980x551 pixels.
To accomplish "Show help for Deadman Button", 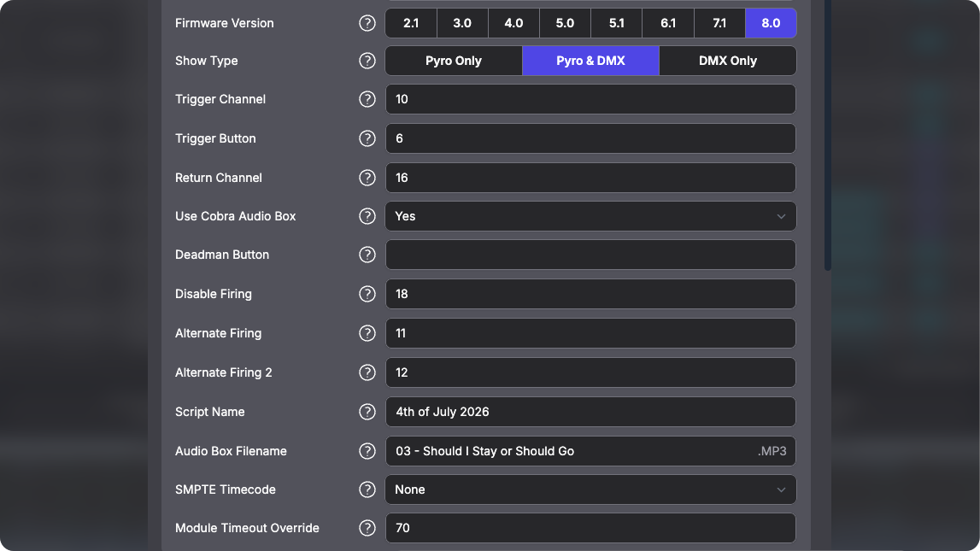I will click(x=367, y=255).
